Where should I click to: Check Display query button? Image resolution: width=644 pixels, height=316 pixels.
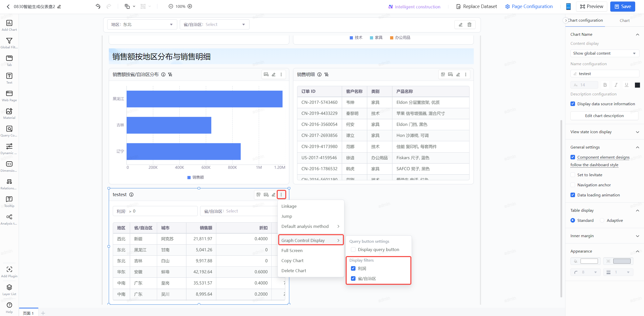point(353,250)
